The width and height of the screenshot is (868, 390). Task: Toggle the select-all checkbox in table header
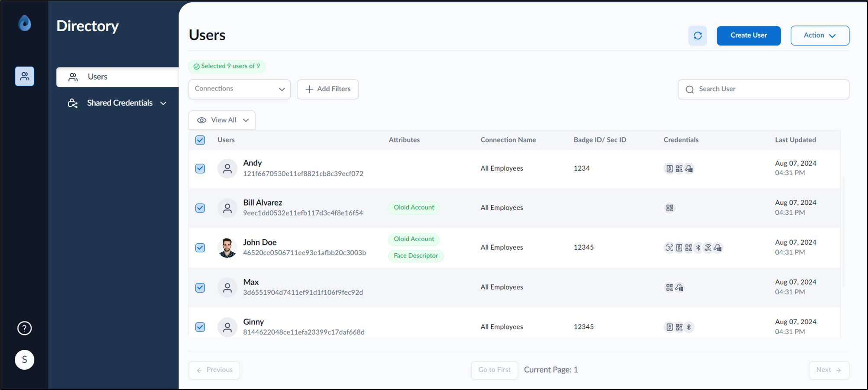click(200, 140)
